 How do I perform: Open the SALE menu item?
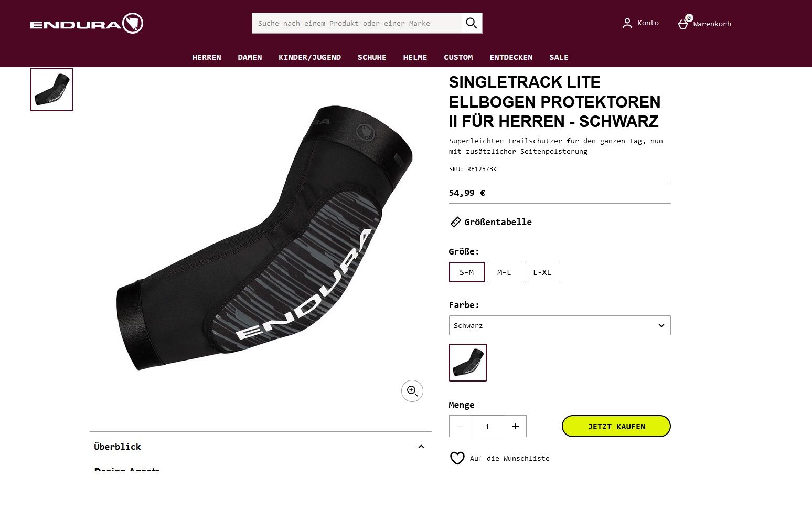(559, 57)
